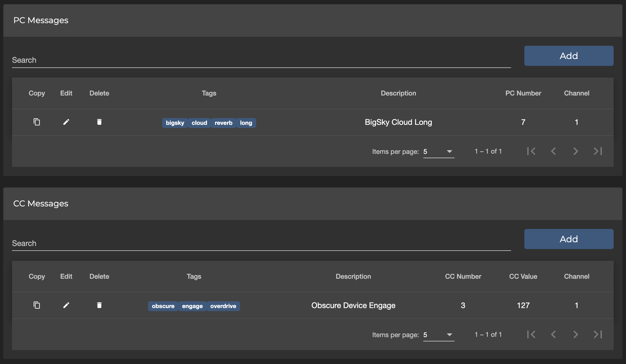This screenshot has width=626, height=364.
Task: Delete the Obscure Device Engage CC message
Action: click(x=99, y=305)
